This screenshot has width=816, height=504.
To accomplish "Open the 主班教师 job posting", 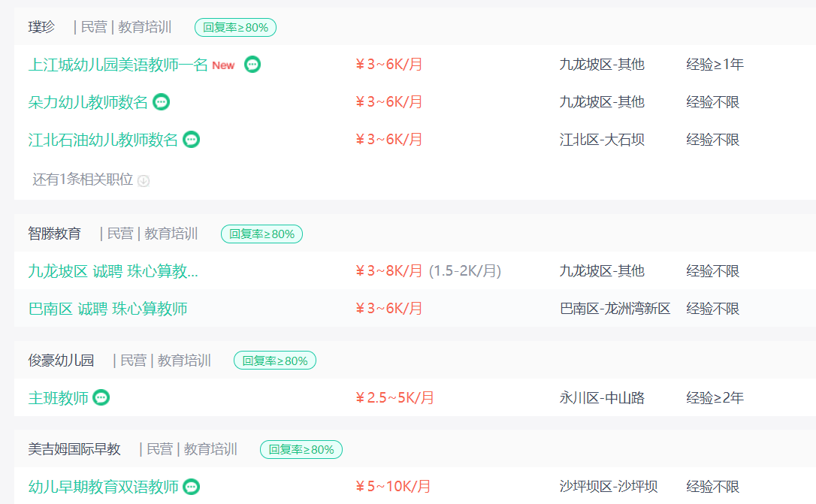I will tap(59, 398).
